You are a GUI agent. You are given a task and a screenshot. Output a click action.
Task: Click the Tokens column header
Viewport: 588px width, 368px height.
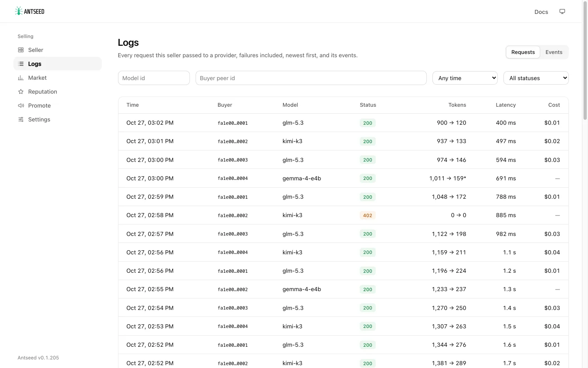pyautogui.click(x=457, y=105)
